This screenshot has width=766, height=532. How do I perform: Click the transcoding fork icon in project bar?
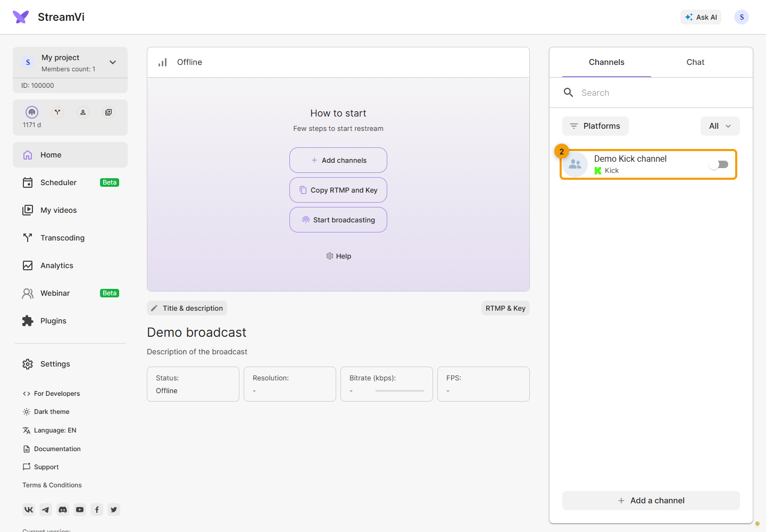(57, 112)
